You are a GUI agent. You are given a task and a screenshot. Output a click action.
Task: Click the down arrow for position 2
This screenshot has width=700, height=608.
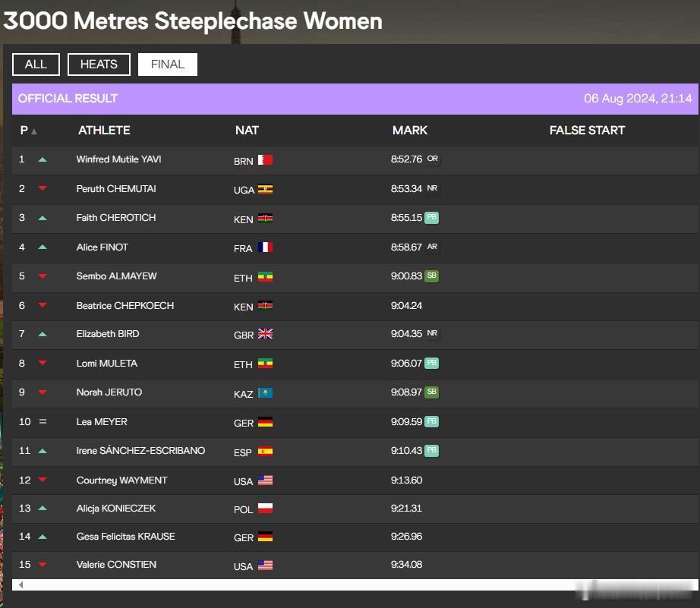click(x=43, y=188)
